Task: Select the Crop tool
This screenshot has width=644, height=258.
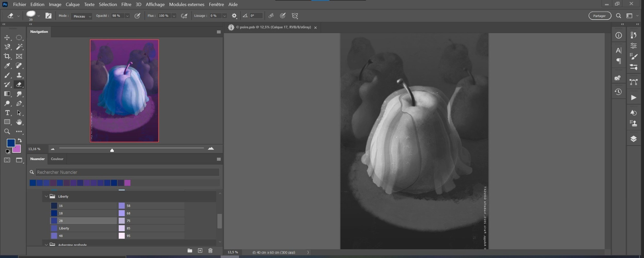Action: pos(7,56)
